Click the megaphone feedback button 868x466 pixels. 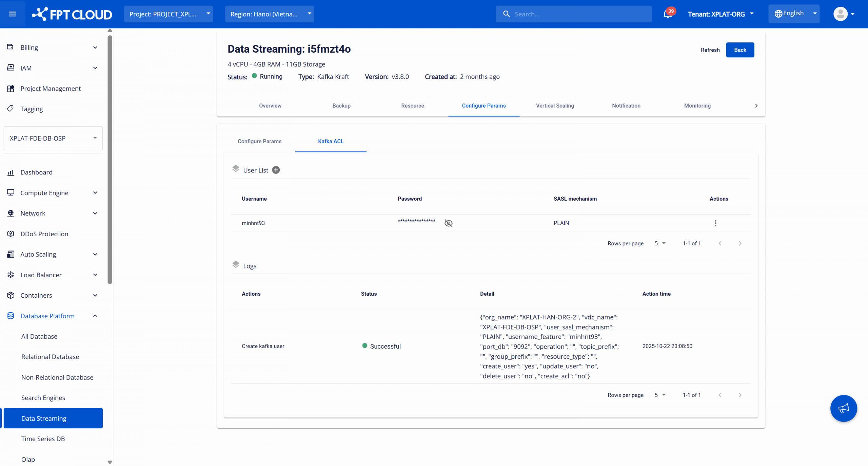pos(843,408)
